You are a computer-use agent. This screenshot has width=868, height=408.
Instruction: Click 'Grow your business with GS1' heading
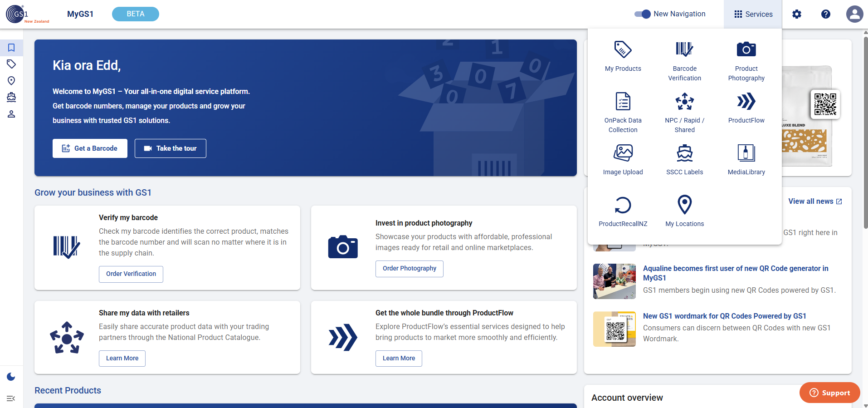[93, 193]
